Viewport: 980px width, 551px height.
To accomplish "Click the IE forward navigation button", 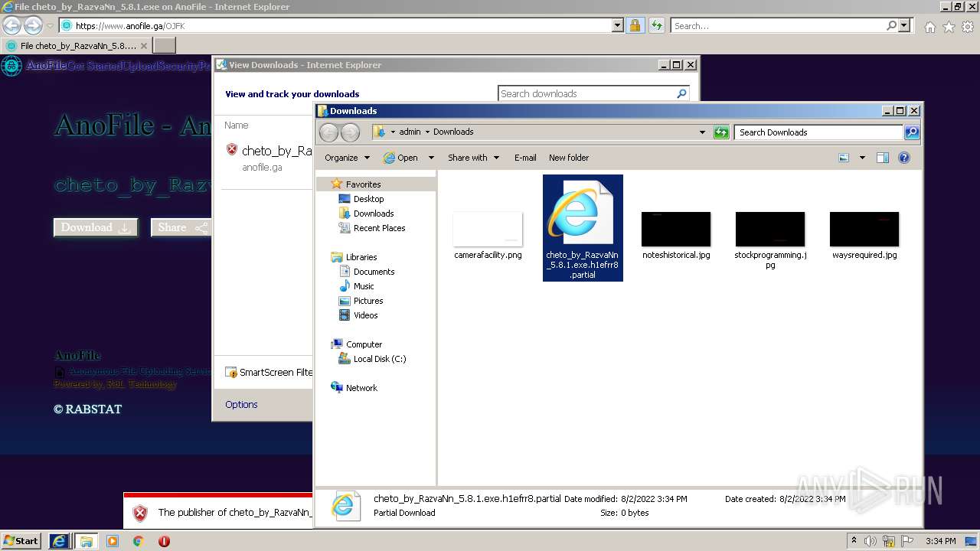I will coord(33,25).
